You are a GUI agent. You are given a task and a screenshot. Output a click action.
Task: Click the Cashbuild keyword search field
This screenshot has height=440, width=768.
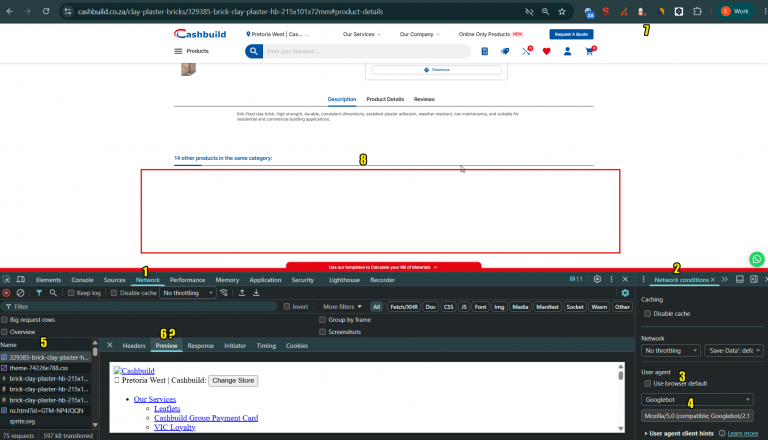367,51
